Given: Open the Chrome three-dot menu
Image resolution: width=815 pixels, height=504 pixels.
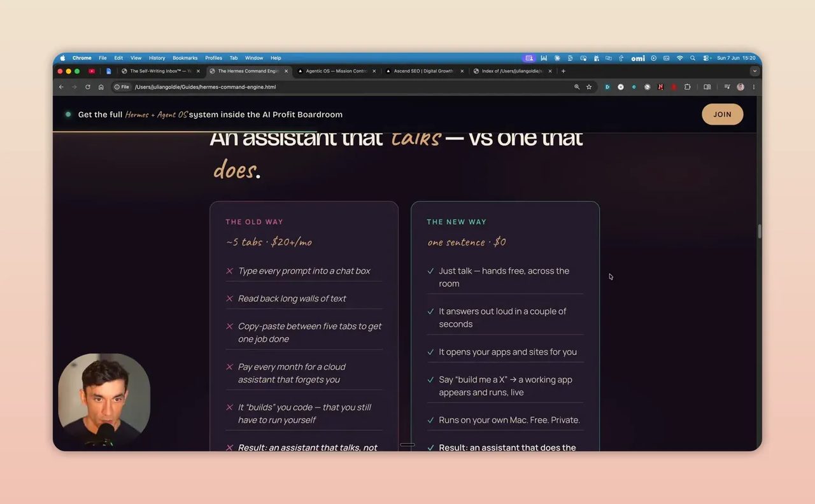Looking at the screenshot, I should (754, 87).
